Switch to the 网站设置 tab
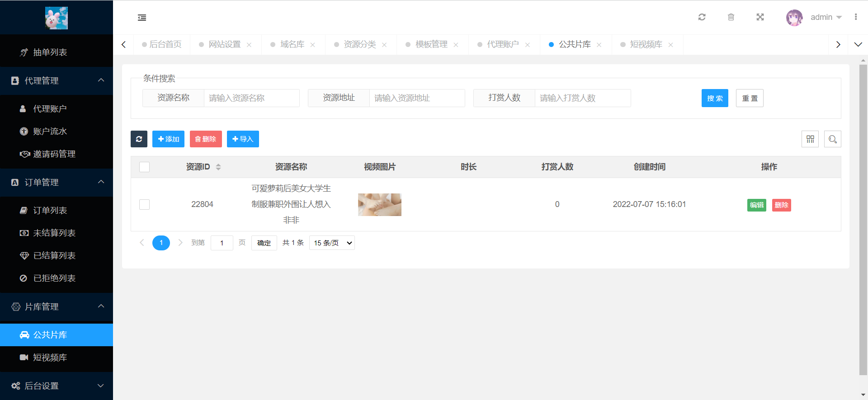Viewport: 868px width, 400px height. [225, 44]
